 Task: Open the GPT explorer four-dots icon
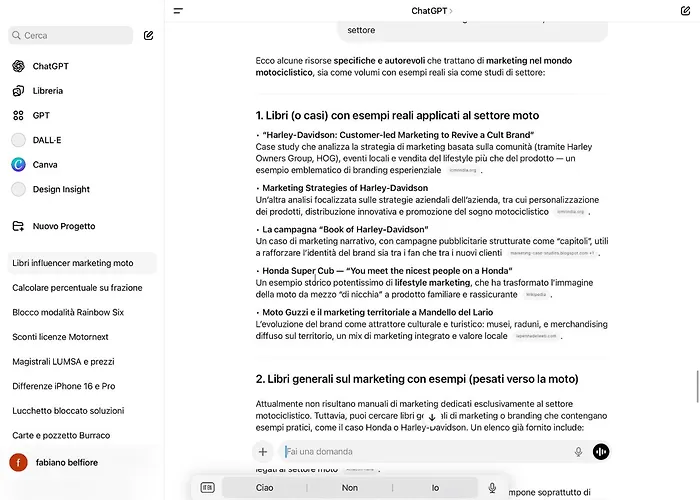(18, 115)
